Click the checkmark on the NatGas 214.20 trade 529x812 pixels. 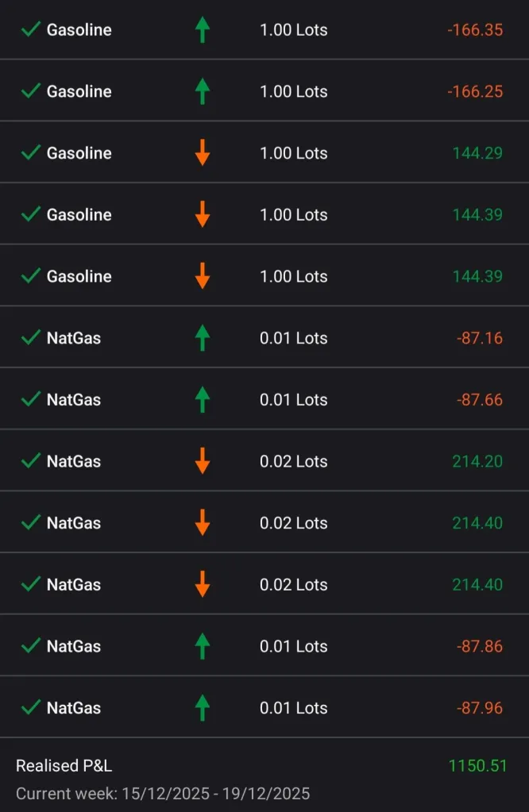31,461
